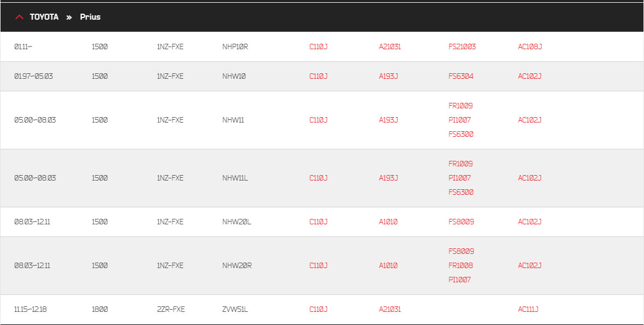644x325 pixels.
Task: Open part C110J in the NHP10R row
Action: coord(318,47)
